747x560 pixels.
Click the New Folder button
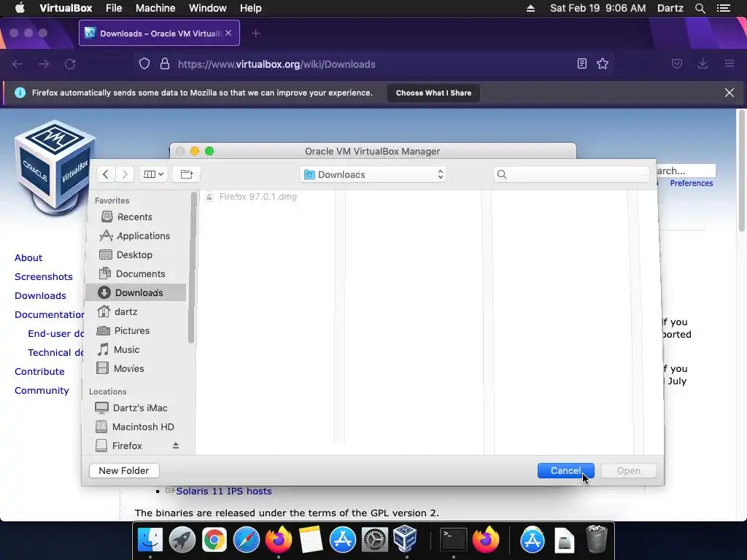pyautogui.click(x=124, y=470)
